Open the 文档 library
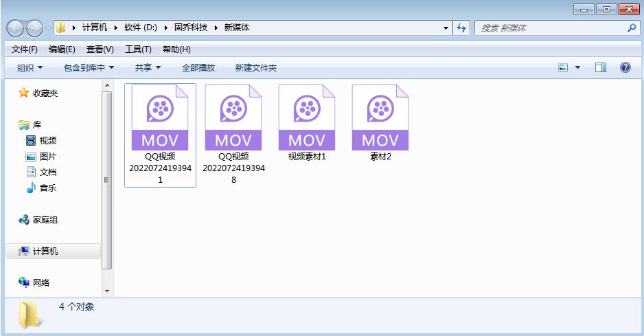 [41, 172]
